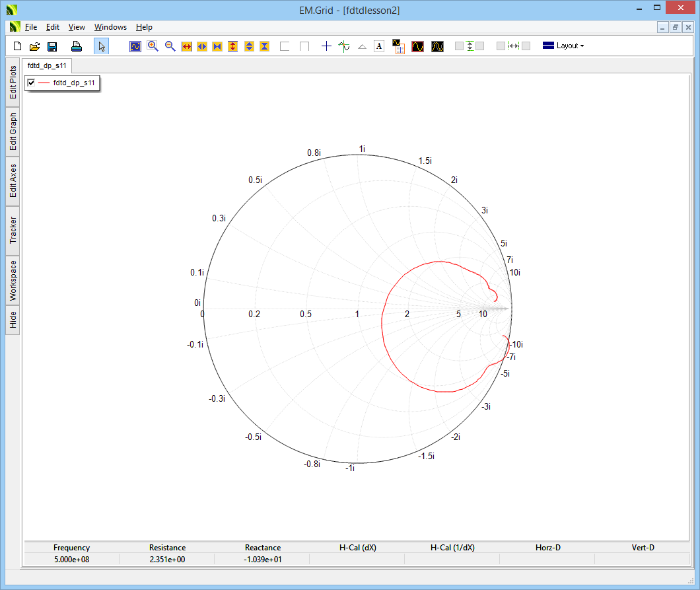
Task: Click the red fdtd_dp_s11 legend line swatch
Action: point(44,83)
